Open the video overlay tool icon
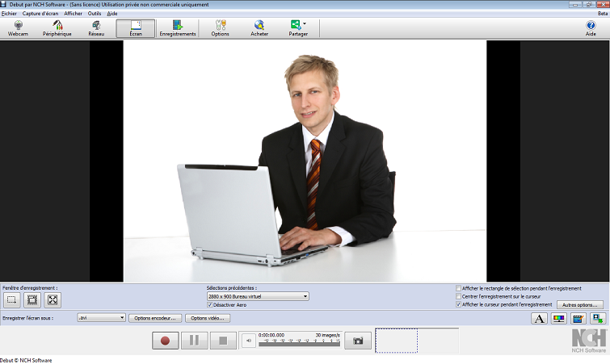Viewport: 610px width, 364px height. tap(598, 319)
